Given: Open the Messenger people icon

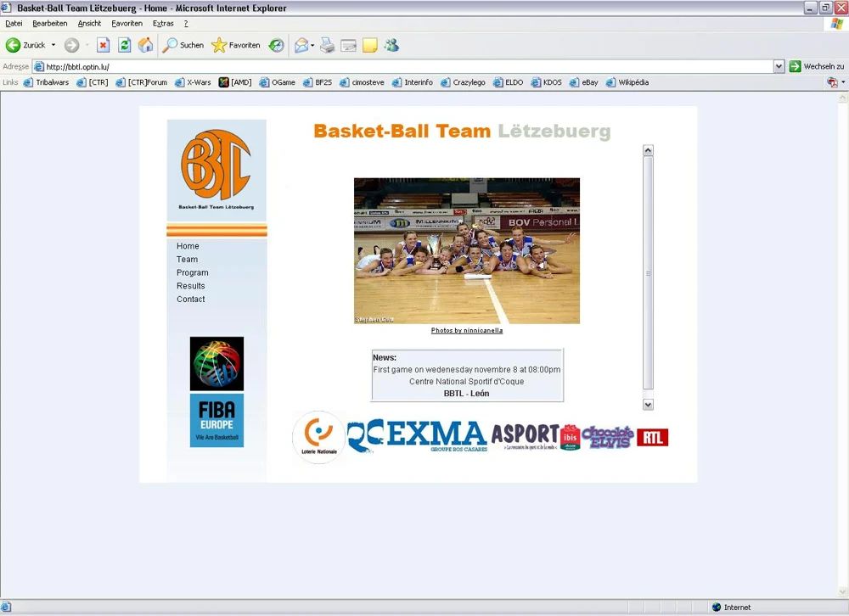Looking at the screenshot, I should [x=391, y=46].
